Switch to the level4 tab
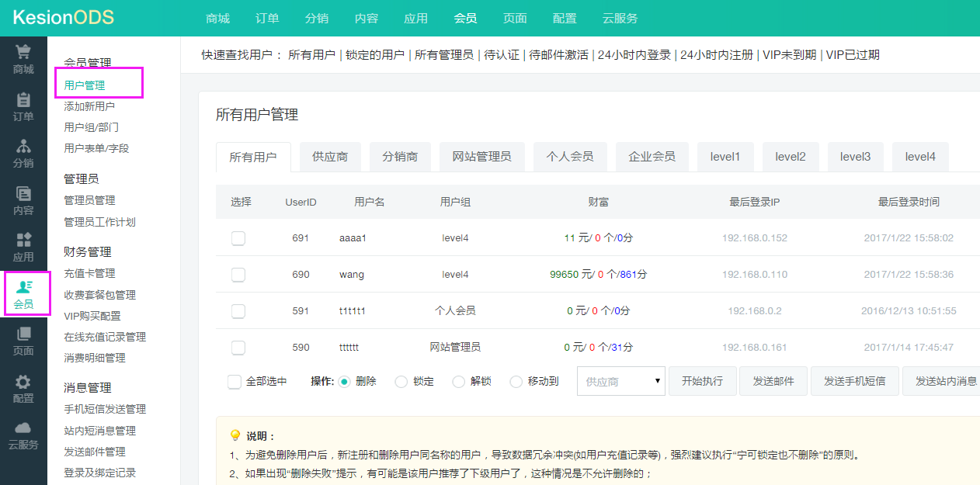 tap(920, 157)
